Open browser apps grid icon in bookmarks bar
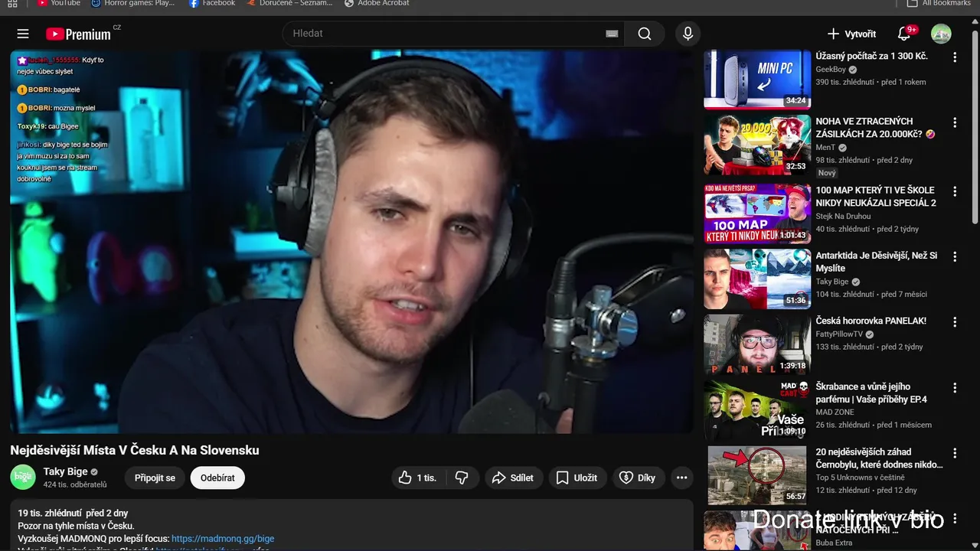 [12, 4]
